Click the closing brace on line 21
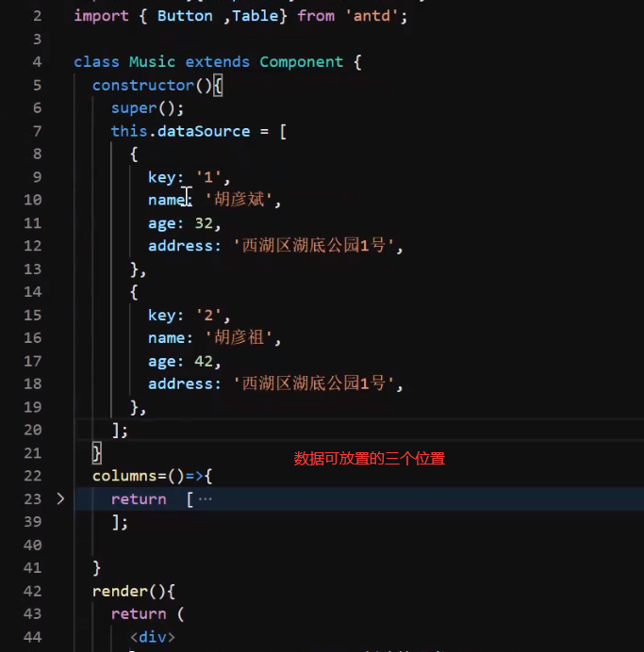This screenshot has height=652, width=644. click(96, 453)
